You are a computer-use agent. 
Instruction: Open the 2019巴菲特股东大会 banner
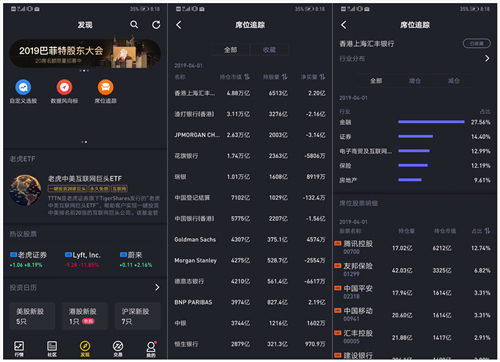[85, 53]
